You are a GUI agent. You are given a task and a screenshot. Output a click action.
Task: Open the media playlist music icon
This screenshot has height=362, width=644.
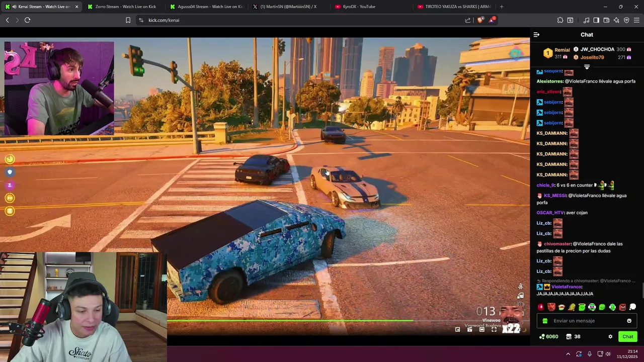[586, 20]
